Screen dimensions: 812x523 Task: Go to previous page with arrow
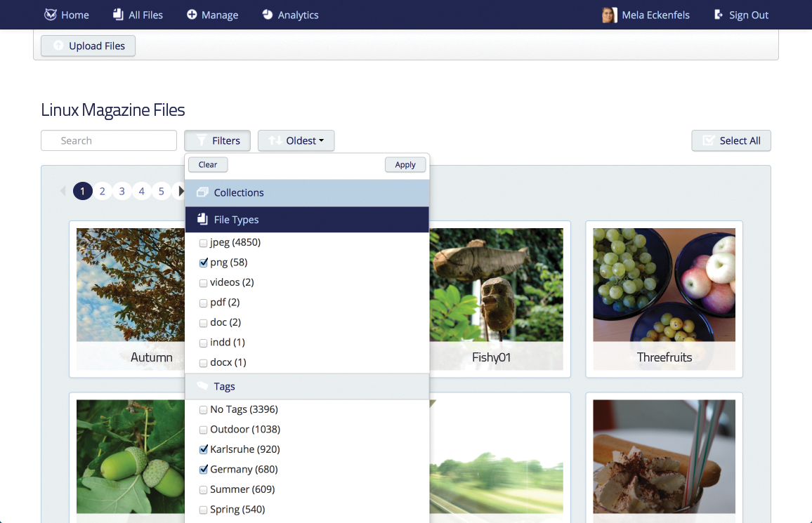coord(63,191)
